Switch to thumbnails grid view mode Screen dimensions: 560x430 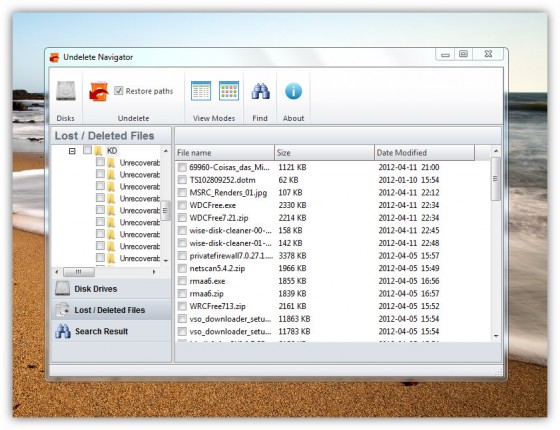(x=229, y=91)
